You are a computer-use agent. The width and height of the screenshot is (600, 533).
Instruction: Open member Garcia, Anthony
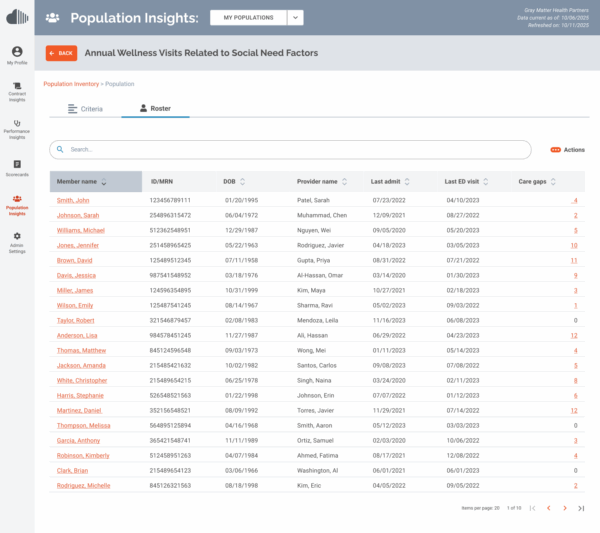78,440
